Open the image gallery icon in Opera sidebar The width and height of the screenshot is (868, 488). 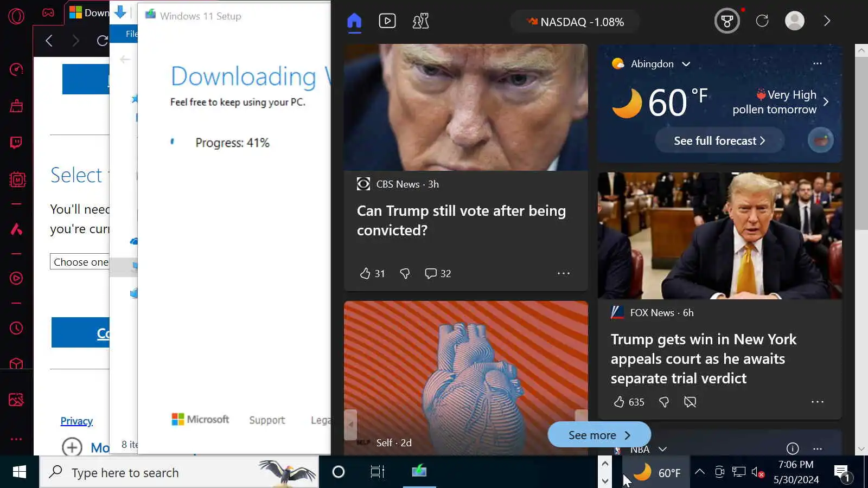(x=16, y=400)
